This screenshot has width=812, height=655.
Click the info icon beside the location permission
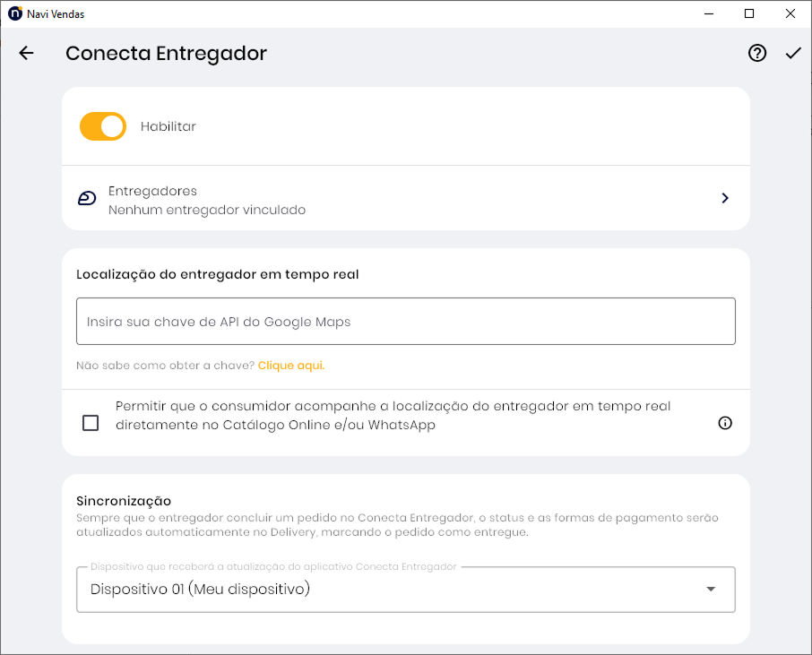725,423
